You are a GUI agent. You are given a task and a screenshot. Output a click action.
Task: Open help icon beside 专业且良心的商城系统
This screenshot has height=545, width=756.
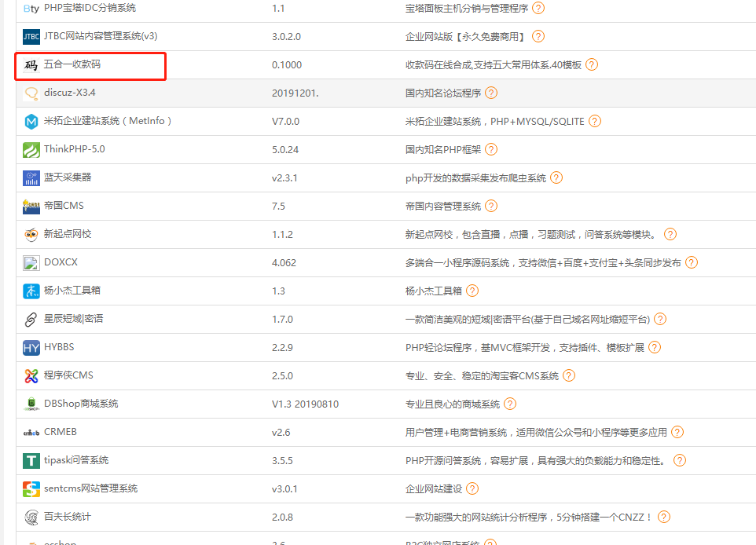509,404
